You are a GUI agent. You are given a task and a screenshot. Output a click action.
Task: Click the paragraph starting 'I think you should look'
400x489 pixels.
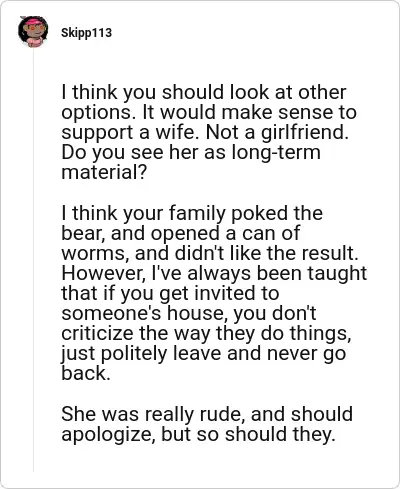(x=209, y=132)
